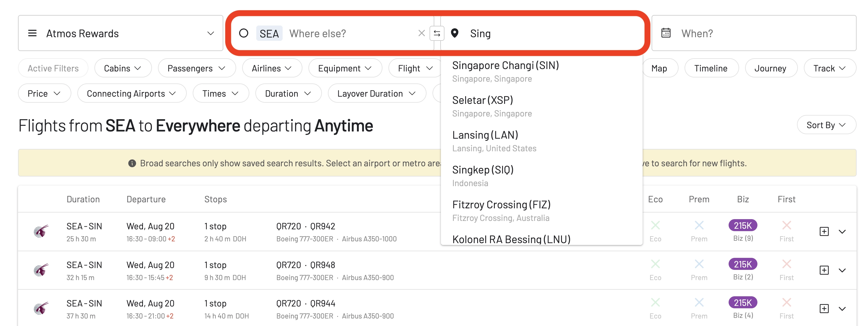Click unavailable Prem X icon on QR948 row
The image size is (868, 326).
click(x=699, y=264)
